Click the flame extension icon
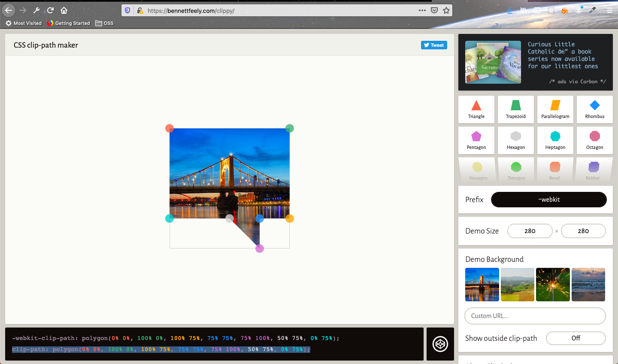The height and width of the screenshot is (364, 618). (x=565, y=10)
